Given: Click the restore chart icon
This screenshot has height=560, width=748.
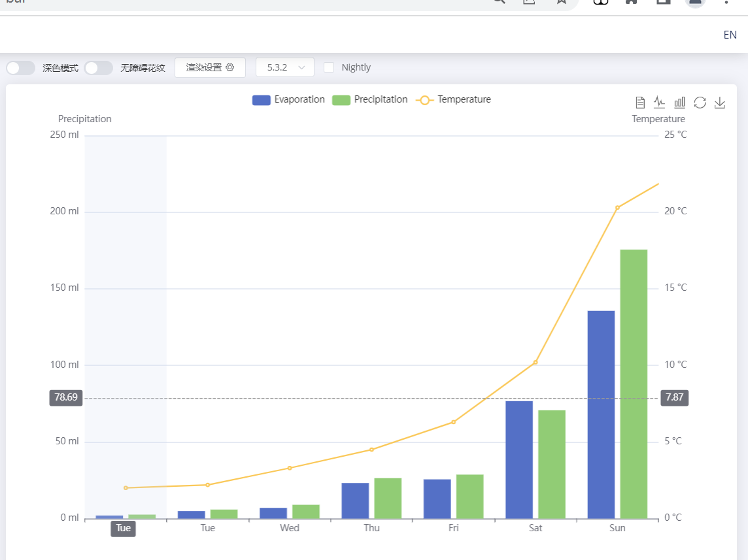Looking at the screenshot, I should (x=700, y=103).
